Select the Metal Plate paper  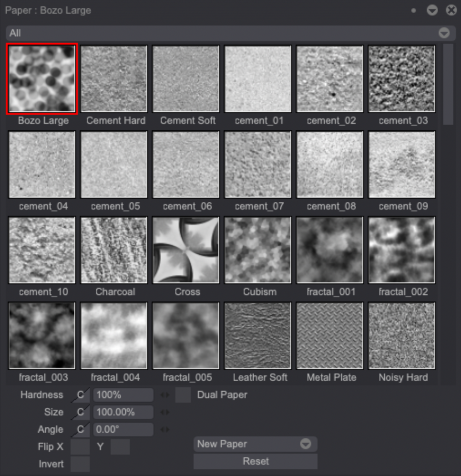pyautogui.click(x=330, y=335)
